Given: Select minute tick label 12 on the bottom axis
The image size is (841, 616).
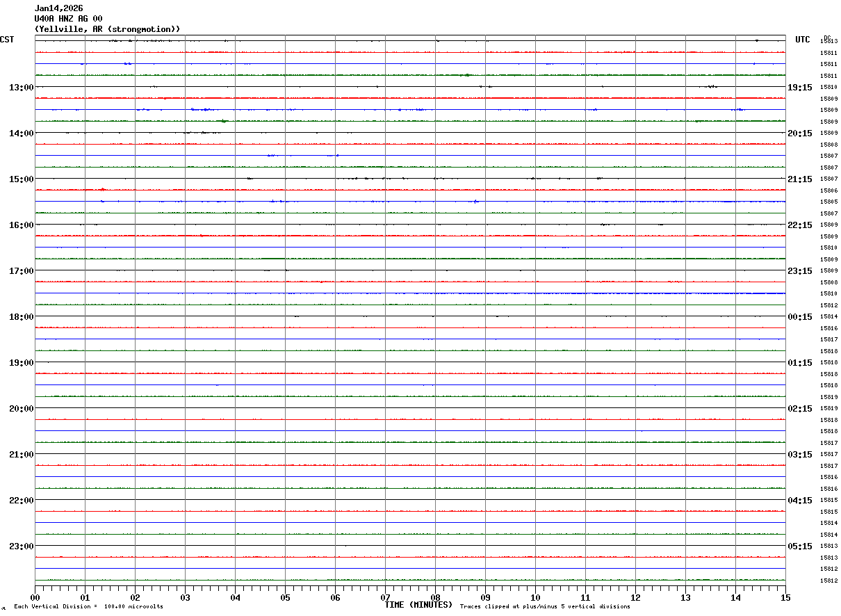Looking at the screenshot, I should (635, 597).
